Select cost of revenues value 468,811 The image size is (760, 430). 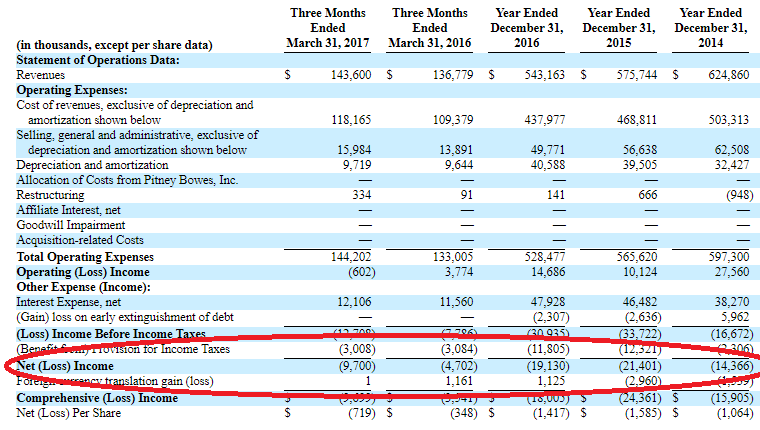(x=637, y=120)
